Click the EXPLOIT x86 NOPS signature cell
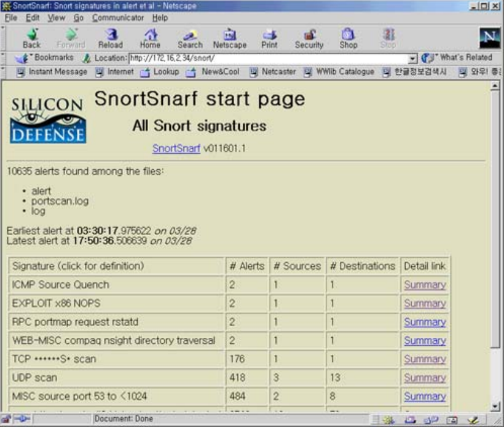Screen dimensions: 504x427 [x=116, y=303]
